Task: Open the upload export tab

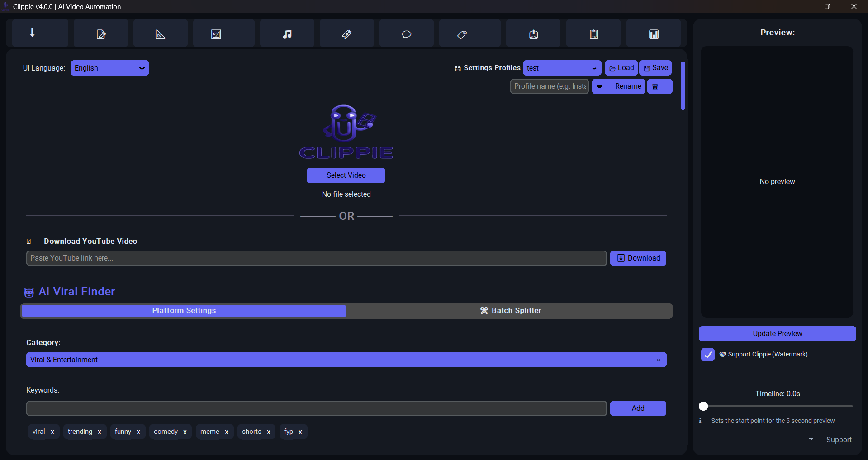Action: [533, 33]
